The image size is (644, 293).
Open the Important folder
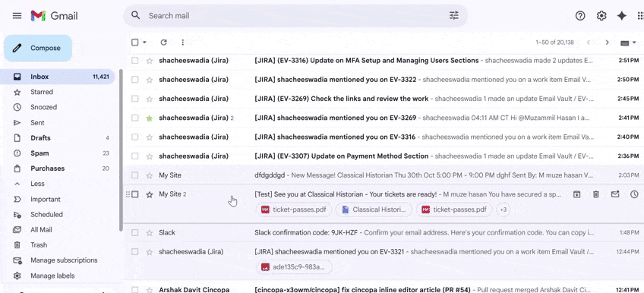tap(58, 199)
